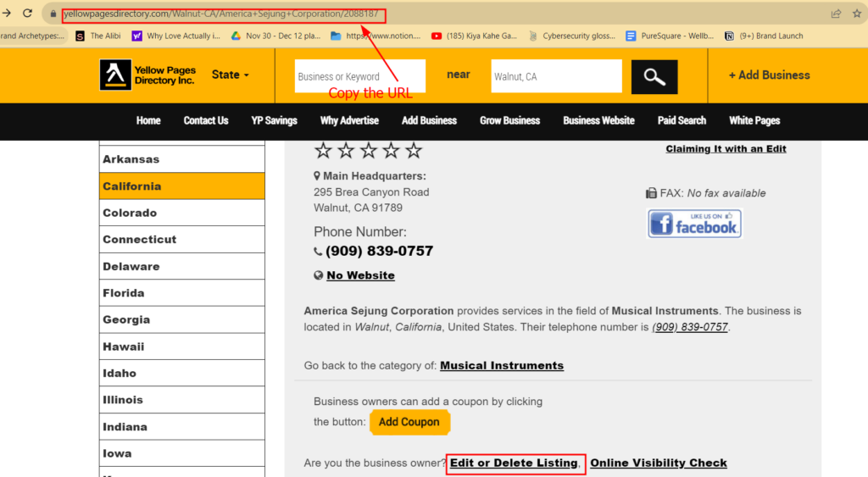
Task: Click italic phone number in description
Action: click(690, 327)
